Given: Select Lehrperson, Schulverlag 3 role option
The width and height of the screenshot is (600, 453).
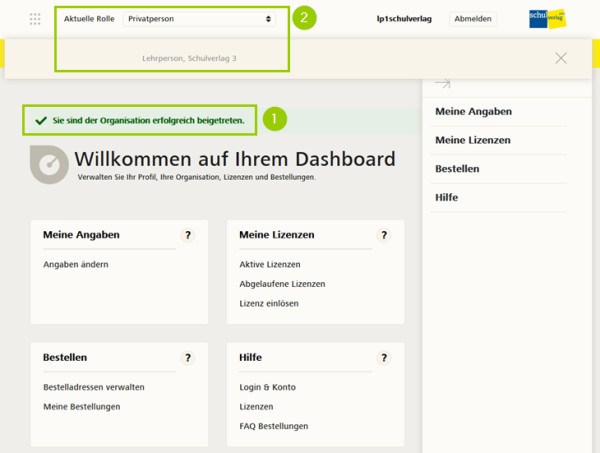Looking at the screenshot, I should 189,58.
